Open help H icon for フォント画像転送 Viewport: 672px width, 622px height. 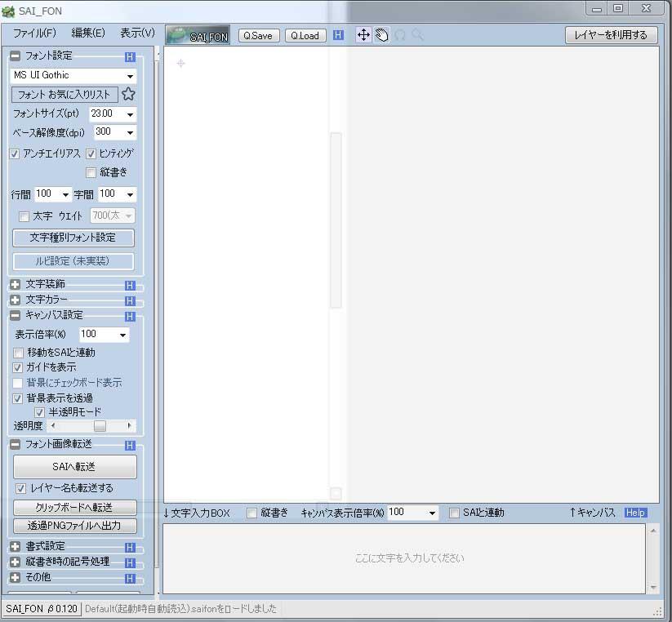coord(130,446)
